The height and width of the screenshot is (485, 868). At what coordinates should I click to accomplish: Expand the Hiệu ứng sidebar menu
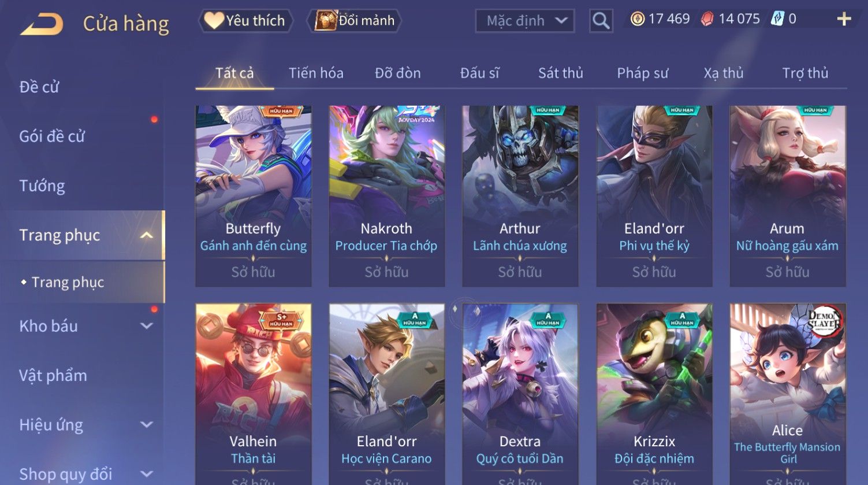point(147,425)
